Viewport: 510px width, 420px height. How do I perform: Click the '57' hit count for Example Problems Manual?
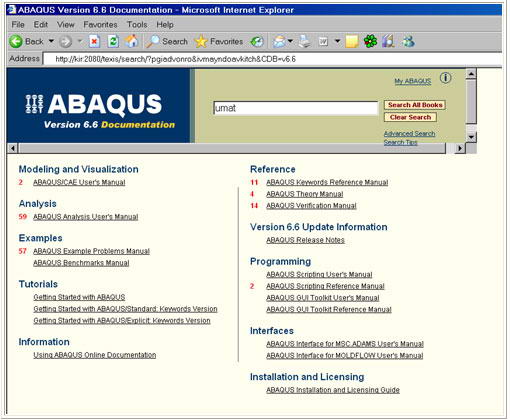click(22, 251)
